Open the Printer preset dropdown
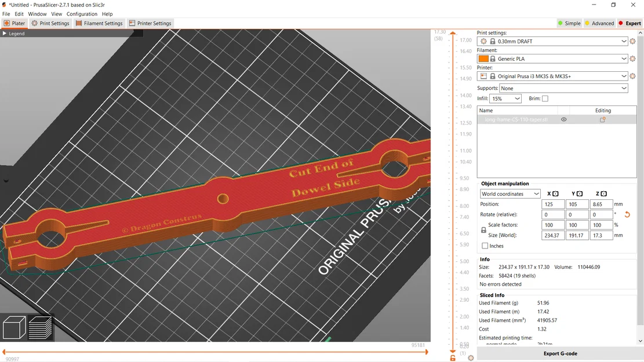Image resolution: width=644 pixels, height=362 pixels. tap(552, 76)
